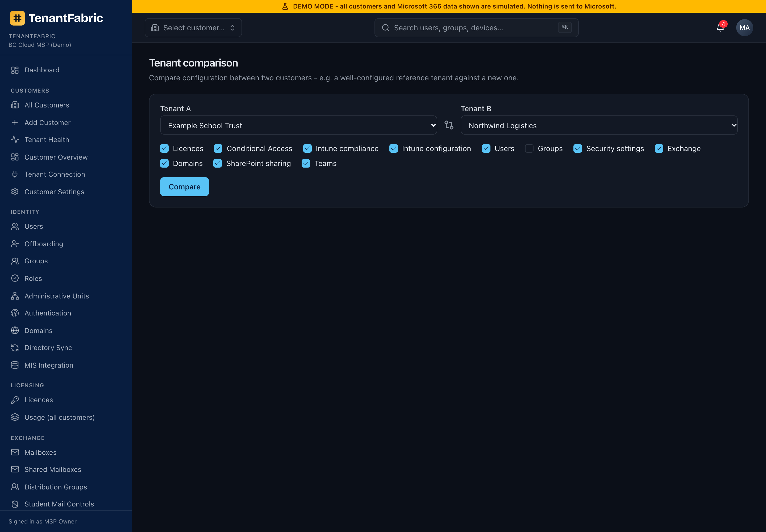Toggle the Users comparison checkbox
Screen dimensions: 766x532
(486, 148)
